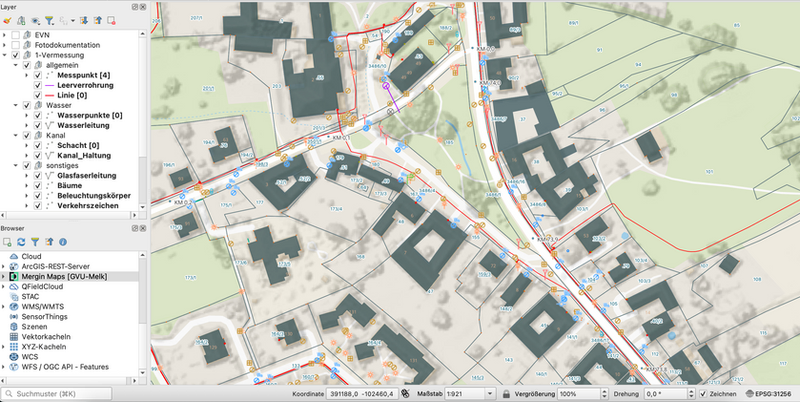Expand the ArcGIS-REST-Server browser node
This screenshot has width=800, height=402.
point(4,266)
